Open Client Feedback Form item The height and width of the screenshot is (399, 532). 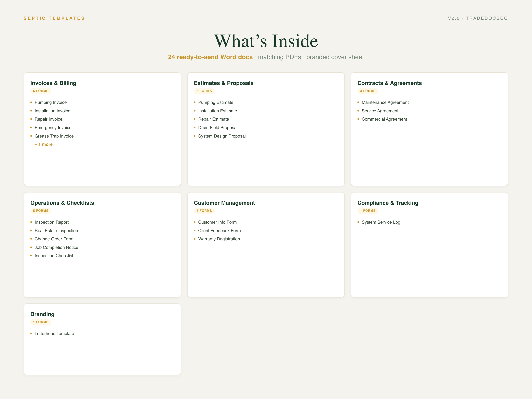point(219,230)
